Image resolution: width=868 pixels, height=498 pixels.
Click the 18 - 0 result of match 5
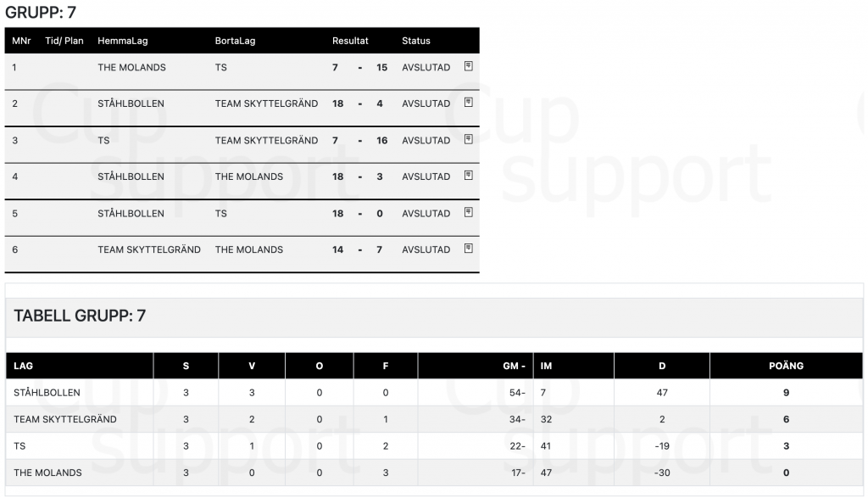pos(359,214)
